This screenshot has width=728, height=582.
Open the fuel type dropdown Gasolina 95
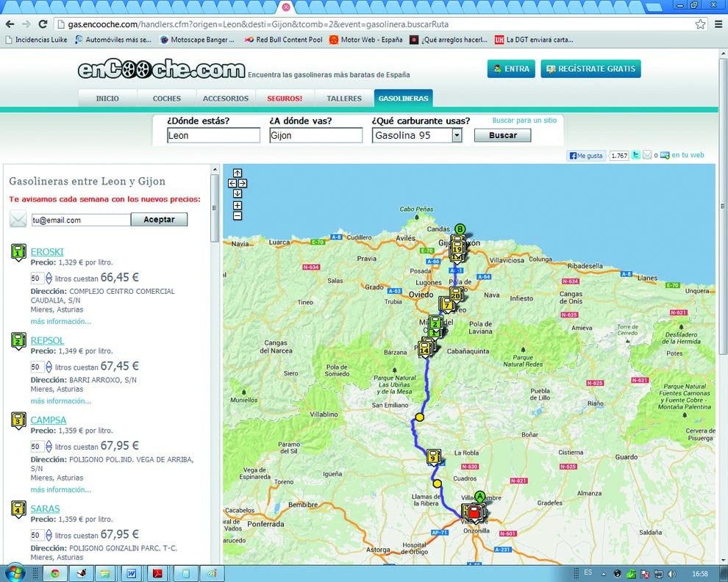[x=417, y=135]
